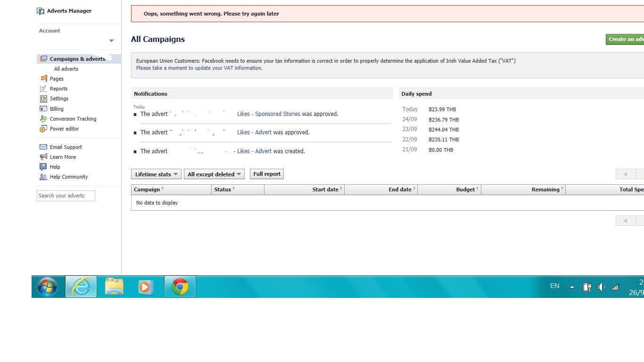Launch Windows Media Player from the taskbar

click(x=146, y=287)
